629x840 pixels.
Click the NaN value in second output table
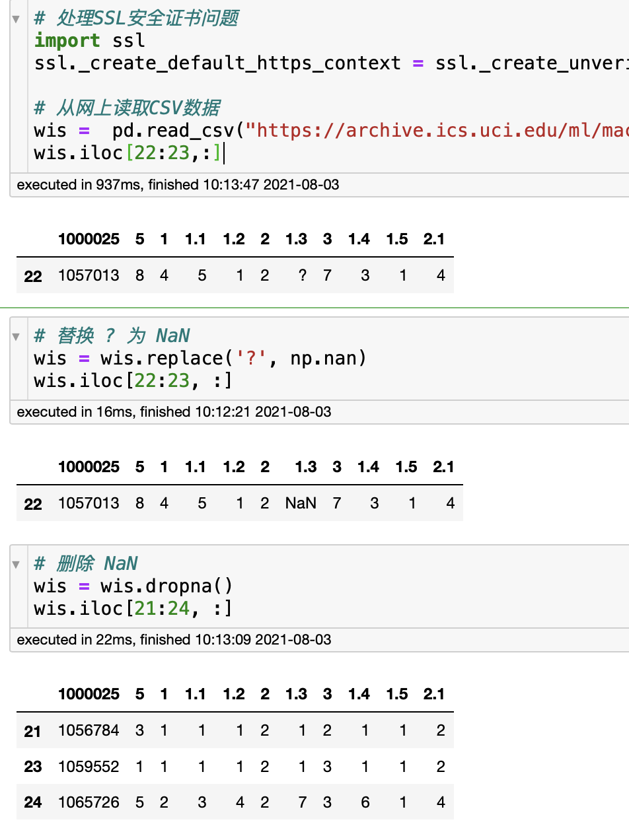coord(301,503)
